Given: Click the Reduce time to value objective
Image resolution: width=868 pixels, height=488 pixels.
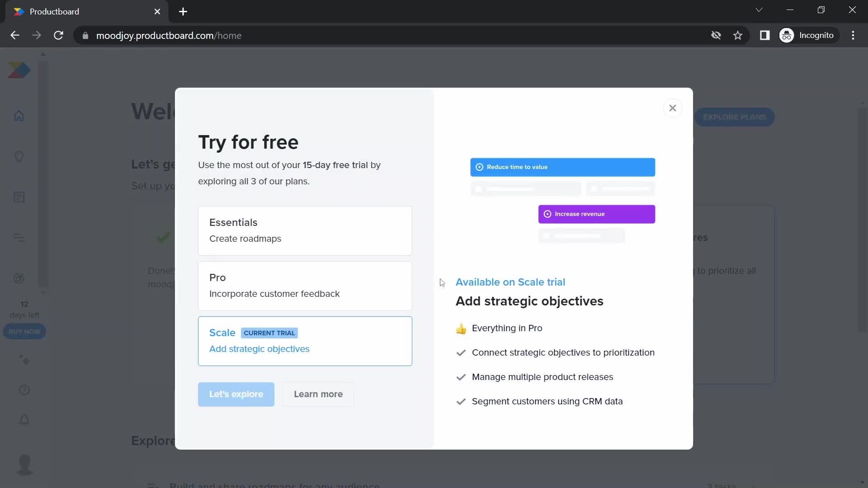Looking at the screenshot, I should pyautogui.click(x=562, y=167).
